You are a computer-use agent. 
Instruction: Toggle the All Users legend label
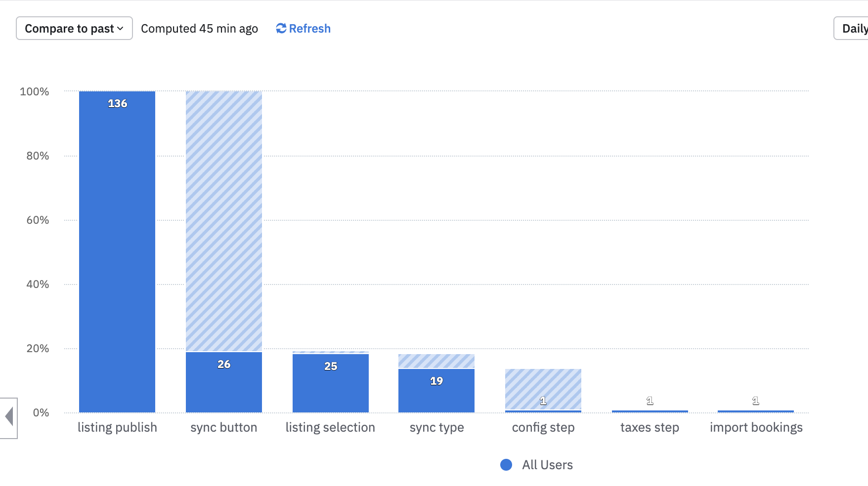547,465
